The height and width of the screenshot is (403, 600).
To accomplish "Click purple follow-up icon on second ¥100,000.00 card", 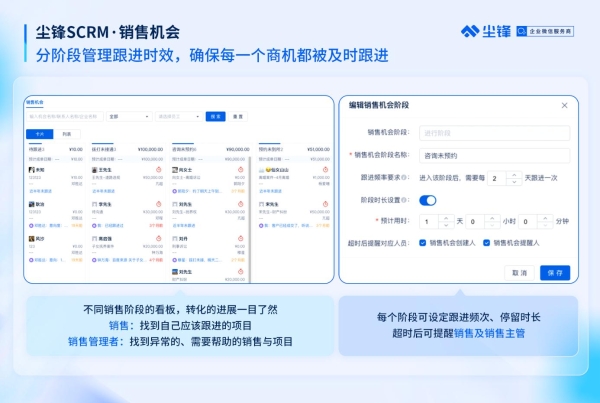I will 94,225.
